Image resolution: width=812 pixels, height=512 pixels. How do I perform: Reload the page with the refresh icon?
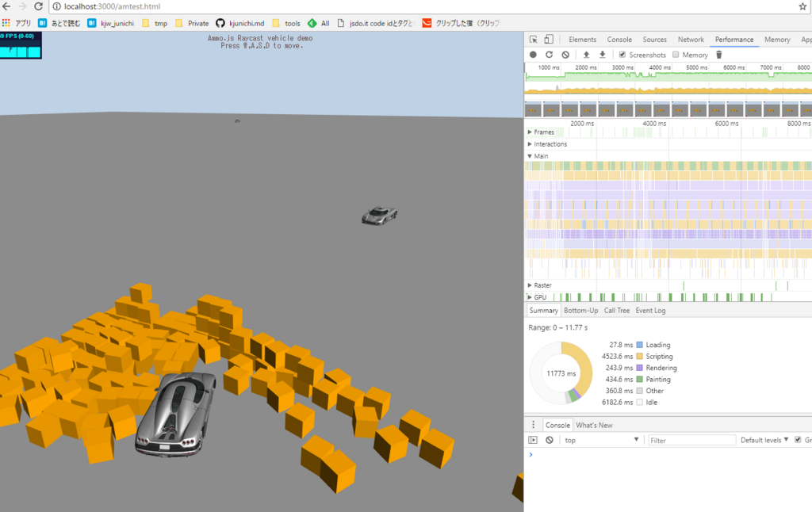(38, 6)
